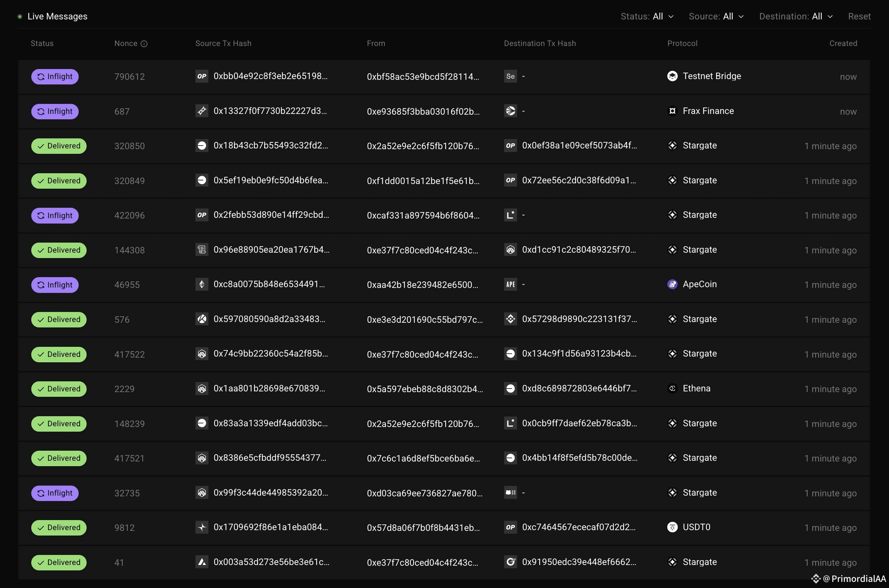
Task: Open From address 0xf1dd0015a12be1f5e61b
Action: coord(423,181)
